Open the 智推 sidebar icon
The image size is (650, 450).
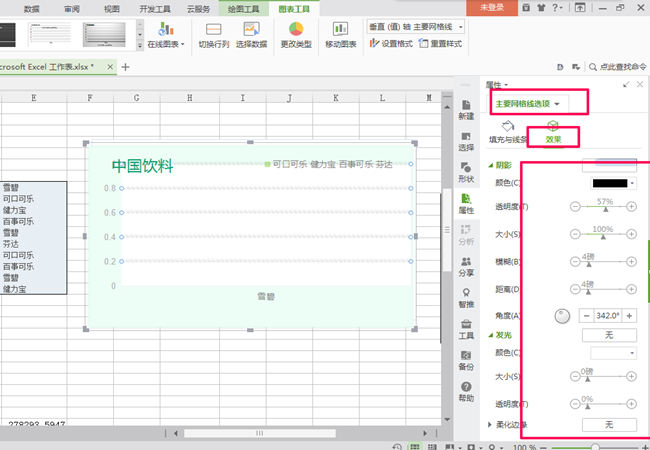[x=466, y=298]
